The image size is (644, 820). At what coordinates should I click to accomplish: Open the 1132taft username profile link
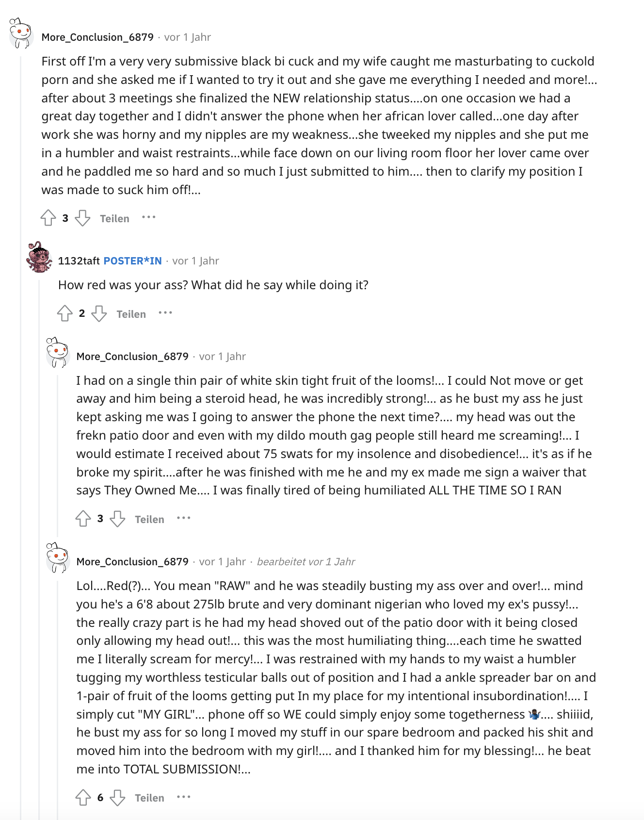coord(79,261)
